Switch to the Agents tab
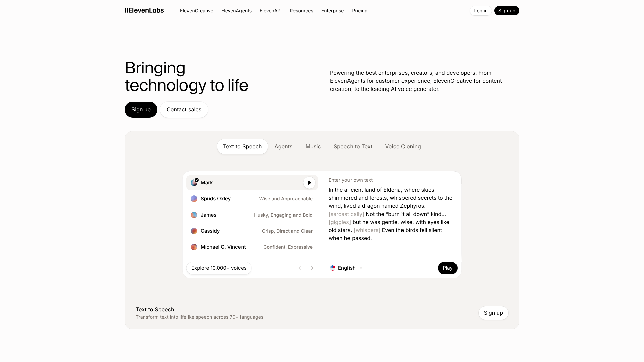The height and width of the screenshot is (362, 644). click(x=283, y=146)
